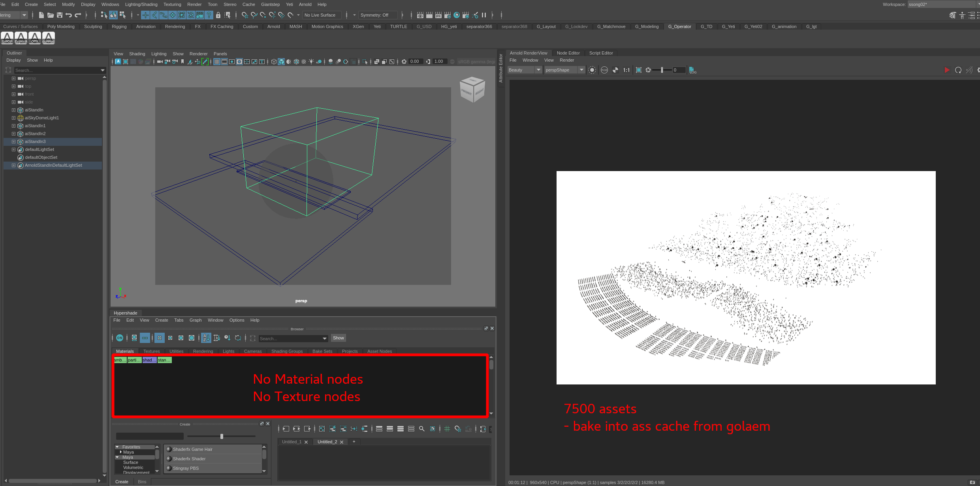The image size is (980, 486).
Task: Click the Show button in Hypershade browser
Action: tap(338, 338)
